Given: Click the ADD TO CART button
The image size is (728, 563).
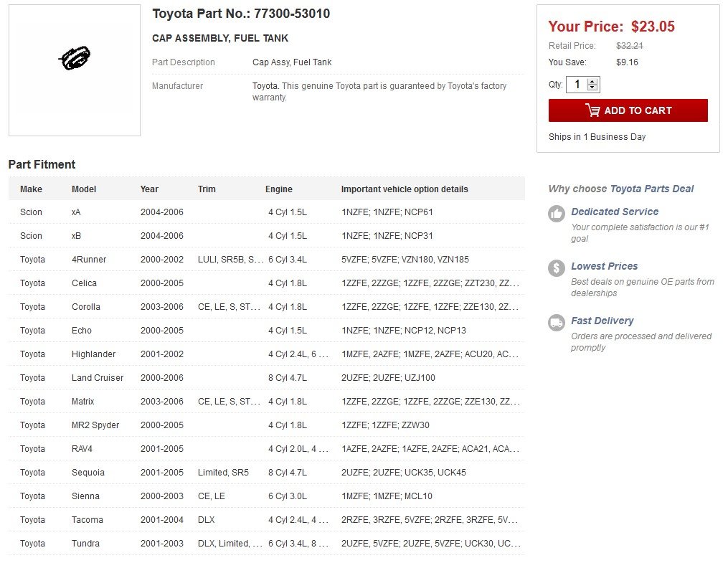Looking at the screenshot, I should pyautogui.click(x=628, y=110).
